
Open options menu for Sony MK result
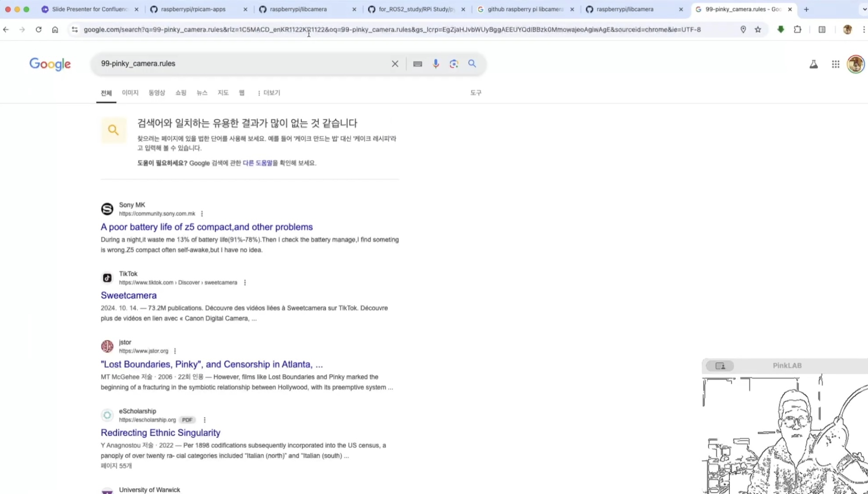pos(202,214)
